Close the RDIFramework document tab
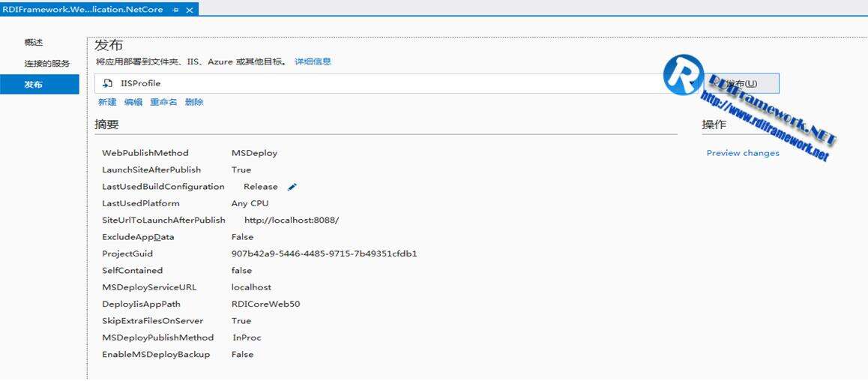 click(x=190, y=10)
